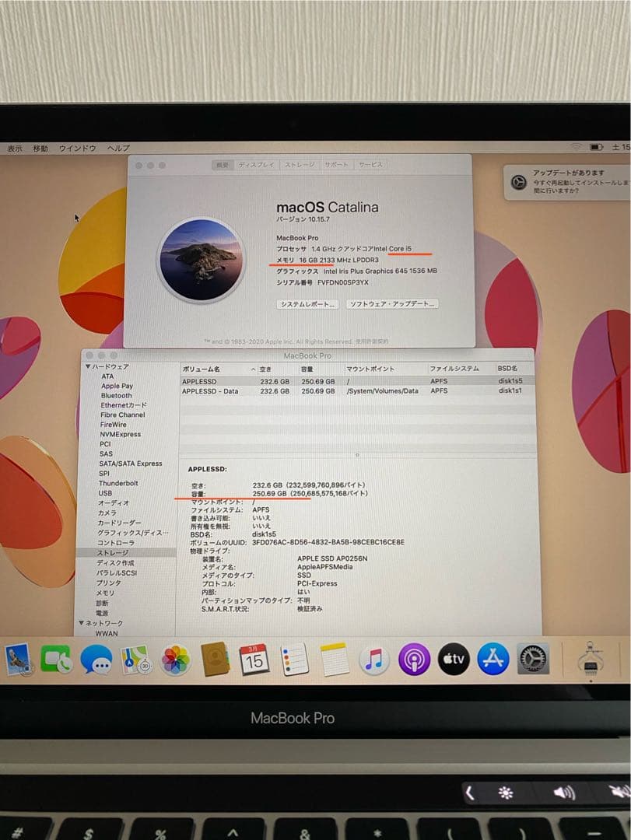Open the 表示 menu
Image resolution: width=631 pixels, height=840 pixels.
tap(15, 149)
